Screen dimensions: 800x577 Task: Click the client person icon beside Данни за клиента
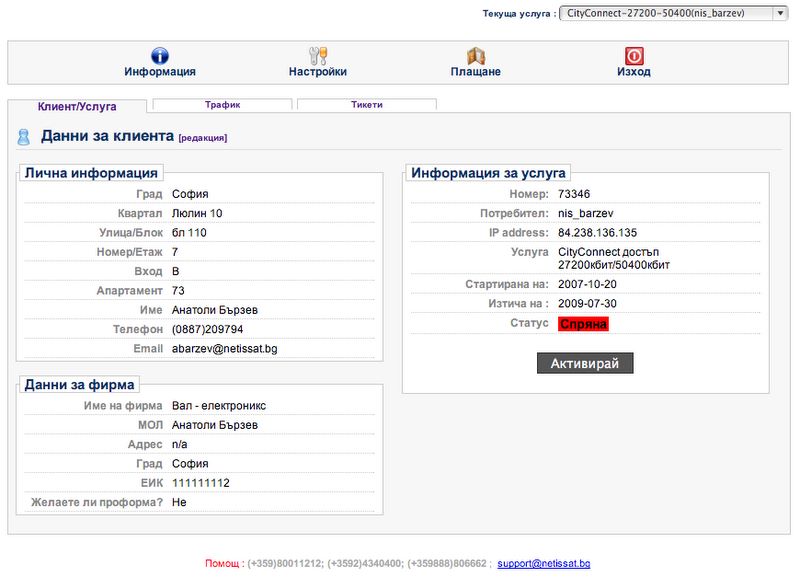click(x=24, y=137)
